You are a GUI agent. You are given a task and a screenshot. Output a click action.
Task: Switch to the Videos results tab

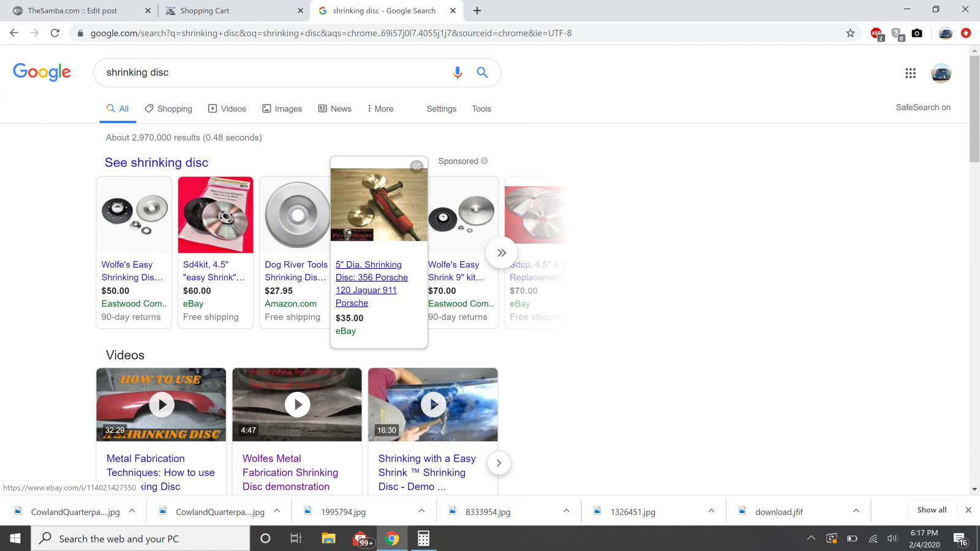(227, 109)
